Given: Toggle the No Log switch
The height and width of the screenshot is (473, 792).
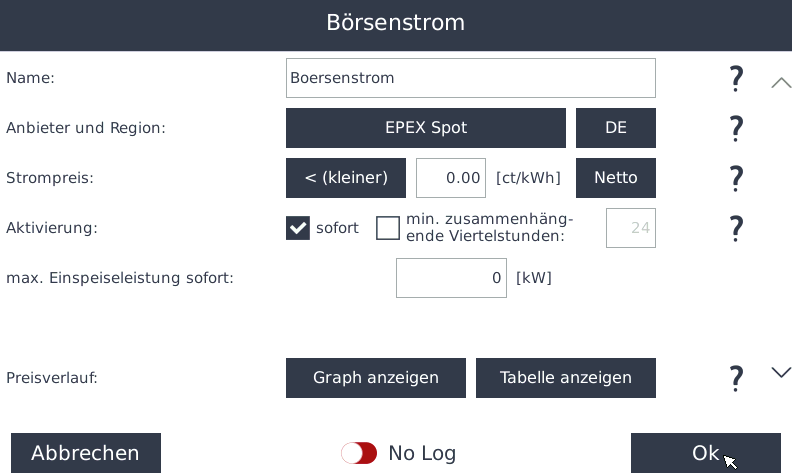Looking at the screenshot, I should pyautogui.click(x=359, y=453).
